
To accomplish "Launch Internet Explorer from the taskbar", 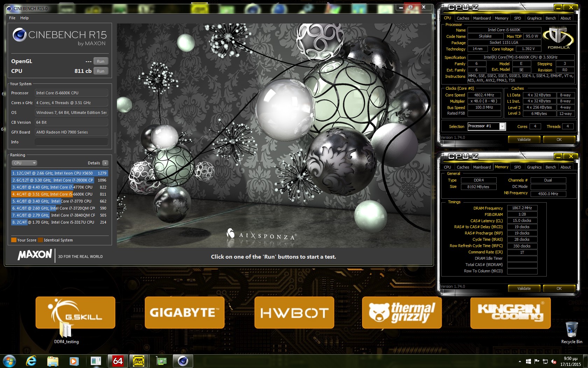I will (31, 361).
